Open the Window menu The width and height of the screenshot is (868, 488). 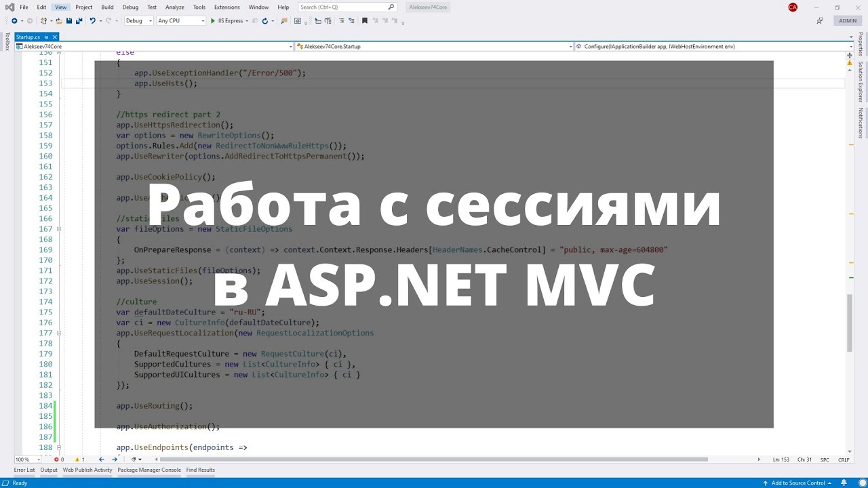coord(258,7)
